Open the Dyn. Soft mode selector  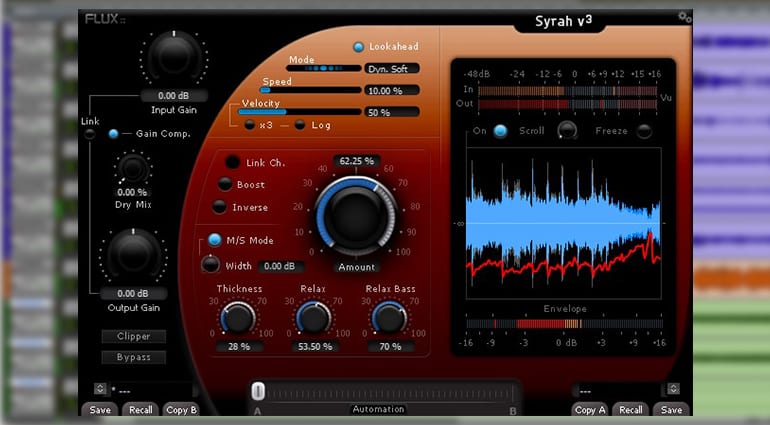coord(391,69)
